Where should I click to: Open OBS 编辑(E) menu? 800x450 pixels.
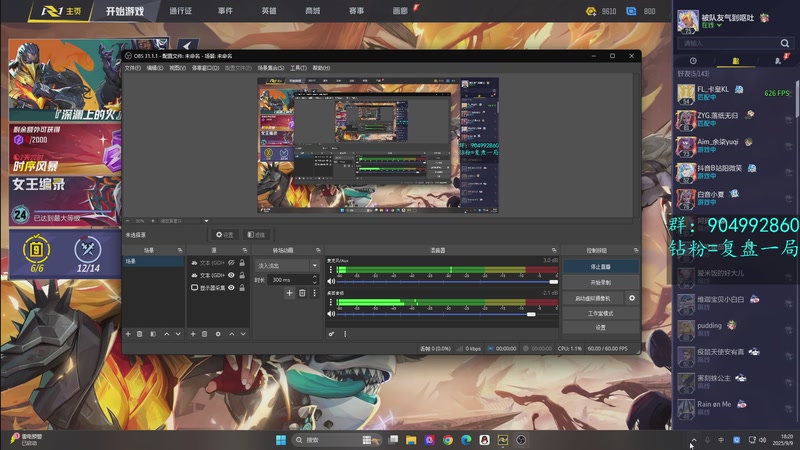click(x=155, y=68)
